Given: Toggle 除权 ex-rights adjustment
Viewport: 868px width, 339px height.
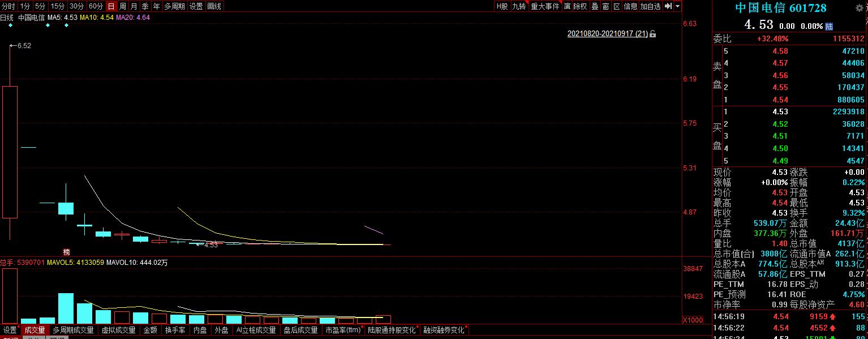Looking at the screenshot, I should tap(581, 6).
